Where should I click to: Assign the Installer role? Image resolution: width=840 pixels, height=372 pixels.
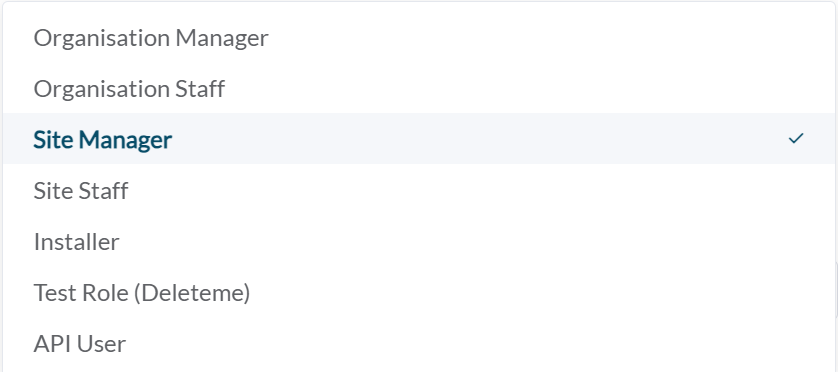[419, 242]
